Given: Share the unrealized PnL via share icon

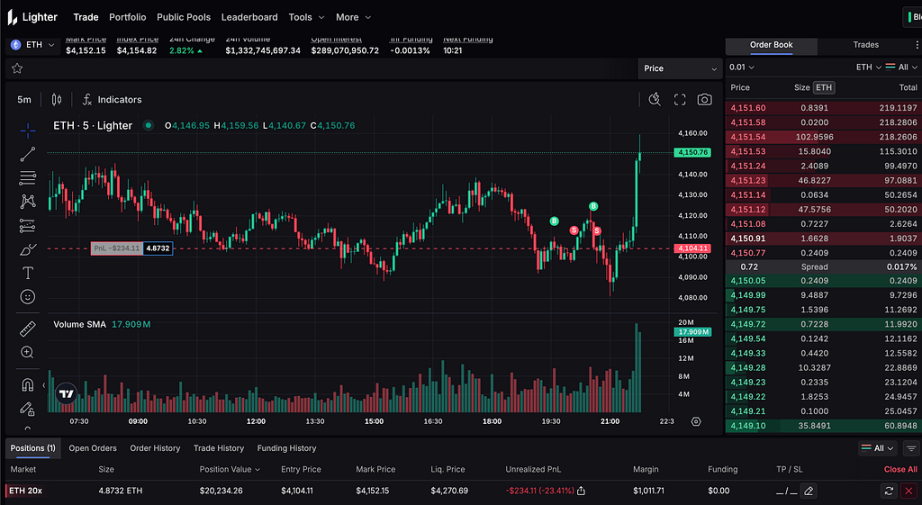Looking at the screenshot, I should click(581, 491).
